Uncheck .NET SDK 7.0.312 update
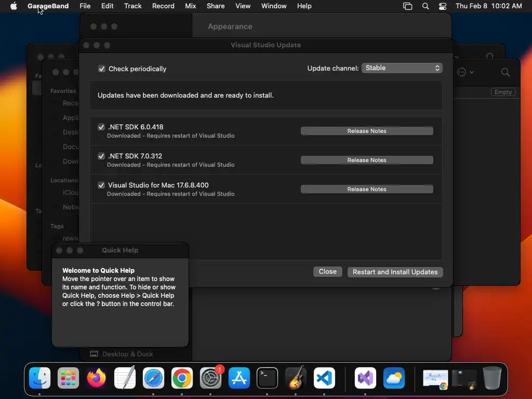 [101, 156]
